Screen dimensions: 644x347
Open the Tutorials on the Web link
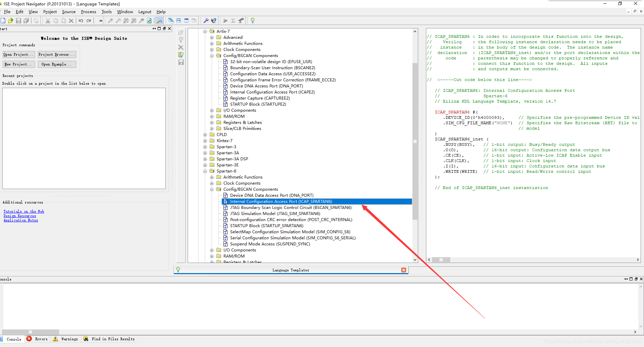(24, 211)
